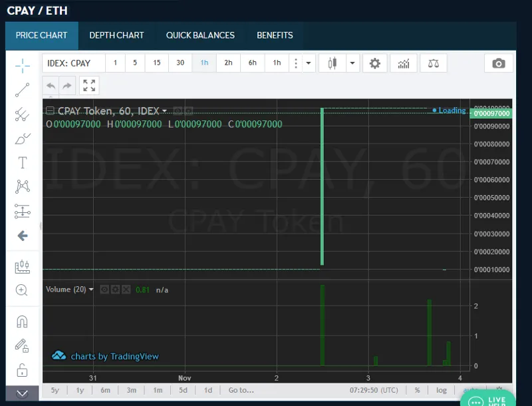Take a chart snapshot with camera
This screenshot has height=406, width=532.
pyautogui.click(x=498, y=63)
